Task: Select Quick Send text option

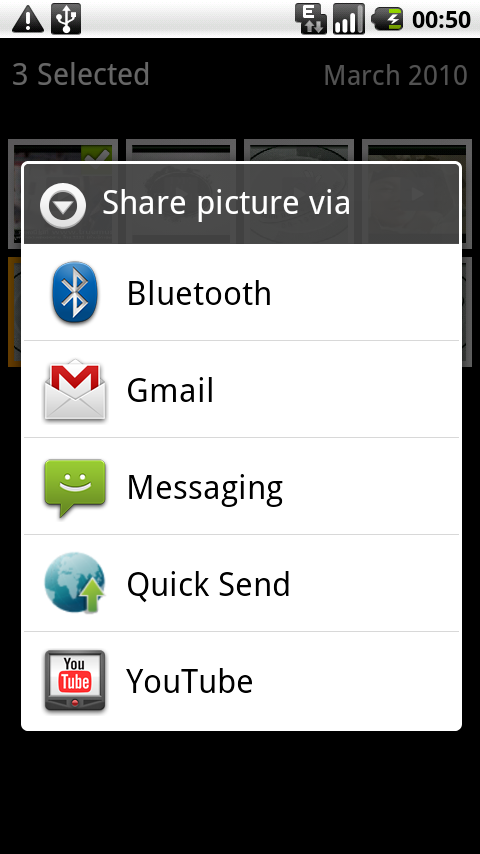Action: pos(208,584)
